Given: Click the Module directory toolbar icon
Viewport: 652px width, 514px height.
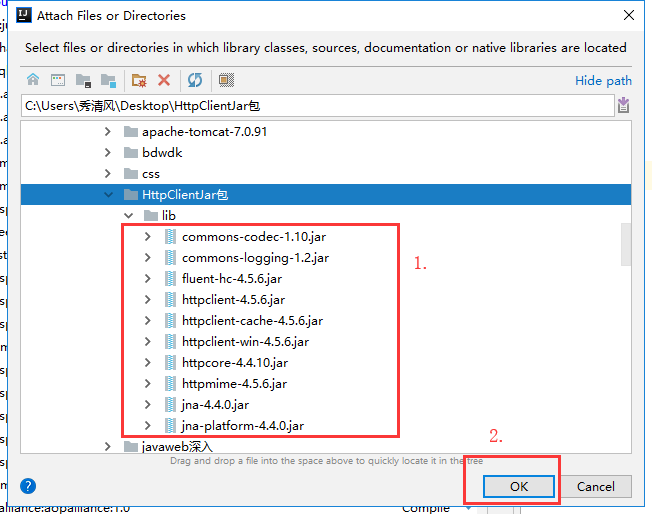Looking at the screenshot, I should click(x=108, y=80).
